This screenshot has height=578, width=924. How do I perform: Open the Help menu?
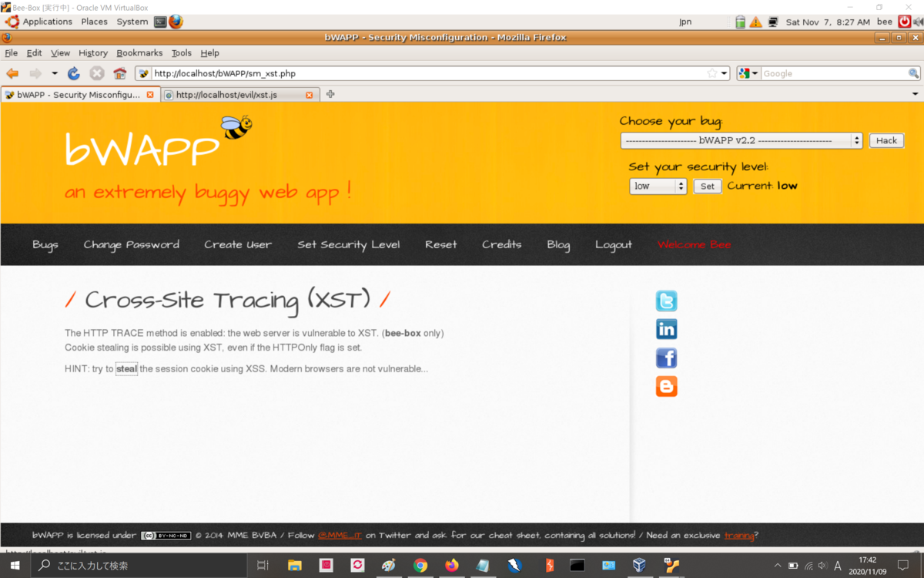point(209,53)
